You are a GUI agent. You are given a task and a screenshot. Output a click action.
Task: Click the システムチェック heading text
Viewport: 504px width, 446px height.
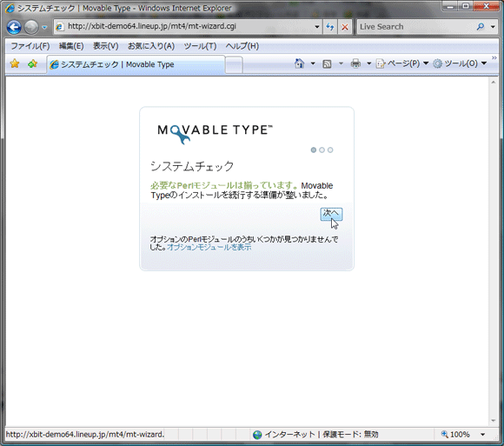(x=192, y=166)
